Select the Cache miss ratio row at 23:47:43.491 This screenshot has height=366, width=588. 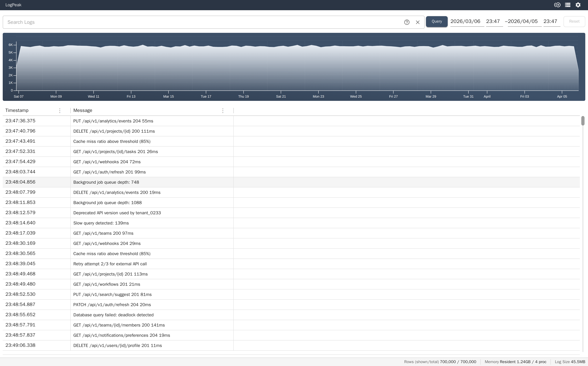tap(291, 141)
